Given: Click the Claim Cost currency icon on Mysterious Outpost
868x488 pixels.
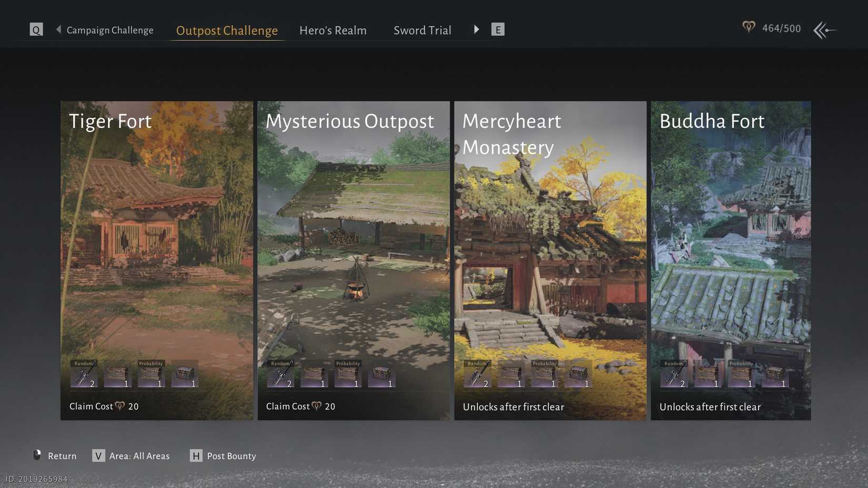Looking at the screenshot, I should [316, 406].
